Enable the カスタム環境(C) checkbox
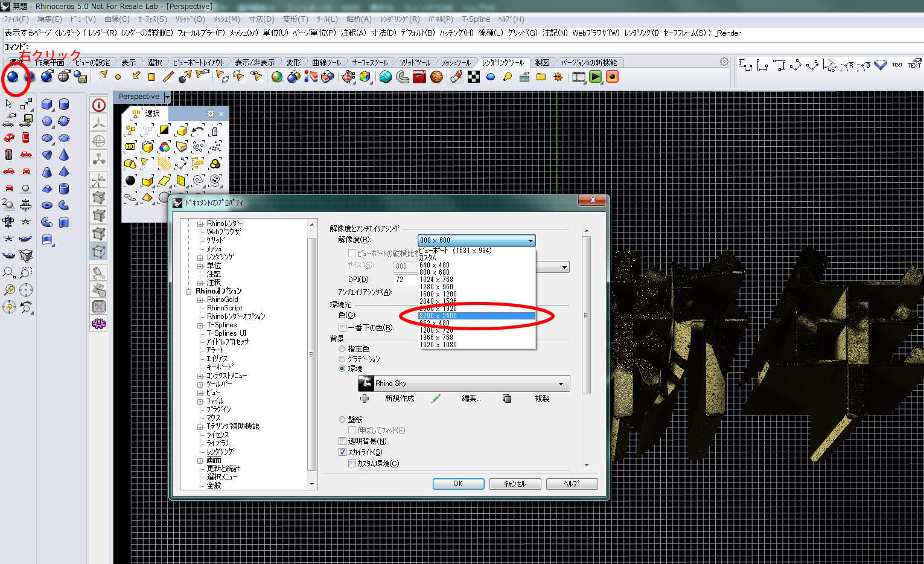The height and width of the screenshot is (564, 924). (x=352, y=464)
